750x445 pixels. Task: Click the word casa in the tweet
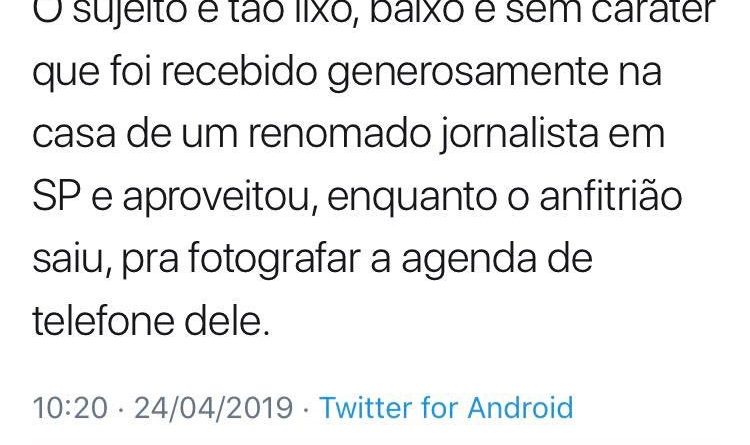pos(74,135)
